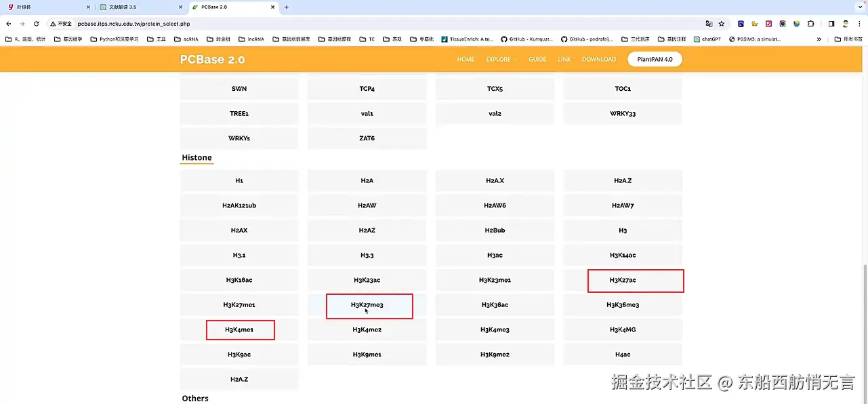This screenshot has width=868, height=404.
Task: Open the user profile avatar
Action: pos(846,23)
